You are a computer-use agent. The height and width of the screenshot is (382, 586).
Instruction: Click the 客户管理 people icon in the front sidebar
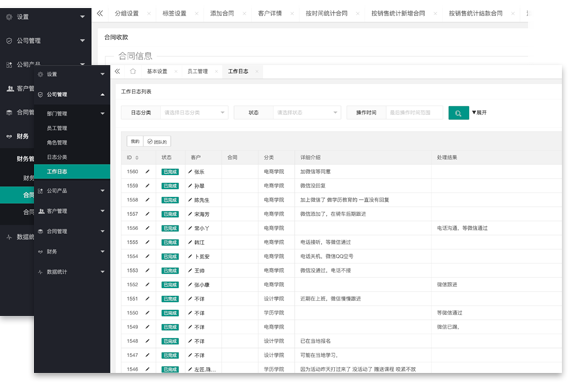click(x=41, y=211)
